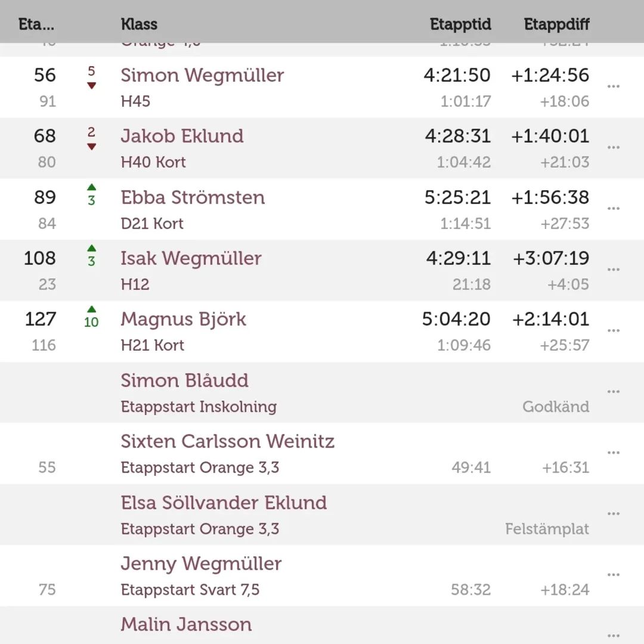Open more options for Jakob Eklund
Image resolution: width=644 pixels, height=644 pixels.
click(613, 147)
